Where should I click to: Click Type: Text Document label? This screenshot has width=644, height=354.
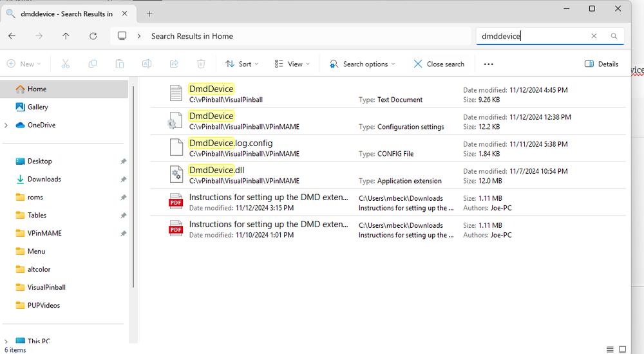pos(390,100)
